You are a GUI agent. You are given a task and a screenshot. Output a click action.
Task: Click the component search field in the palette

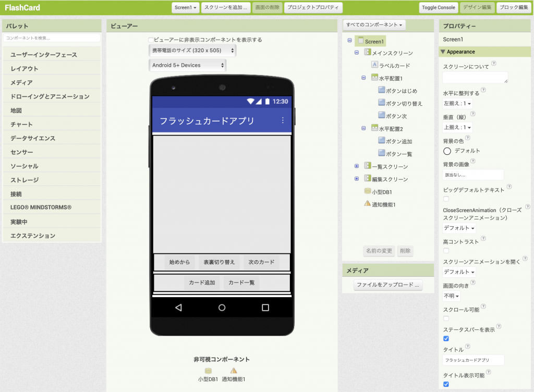(x=51, y=38)
